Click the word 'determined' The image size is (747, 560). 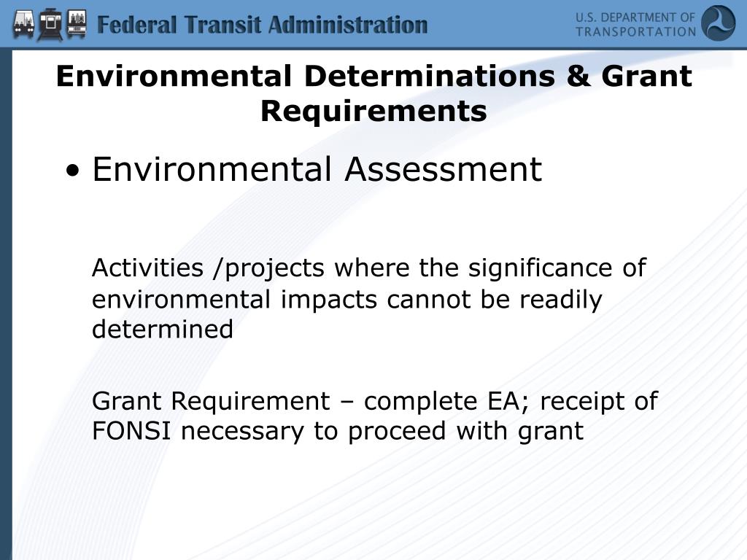(163, 329)
